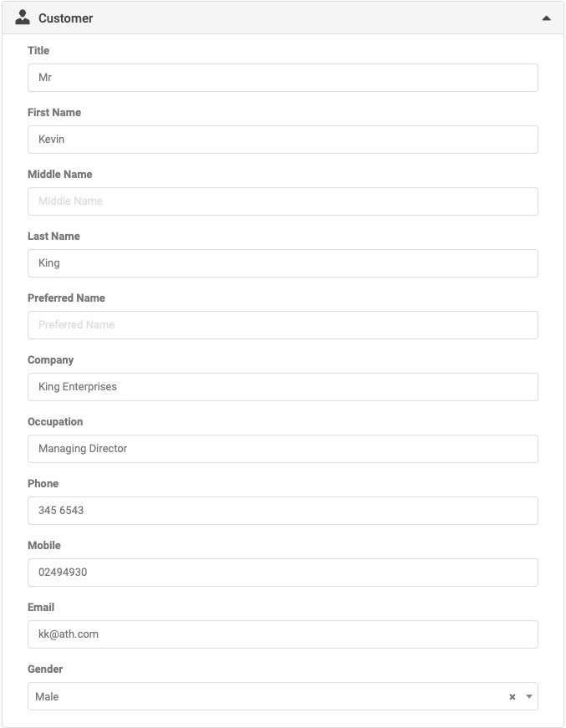Open the Gender dropdown arrow
This screenshot has width=566, height=728.
coord(529,696)
